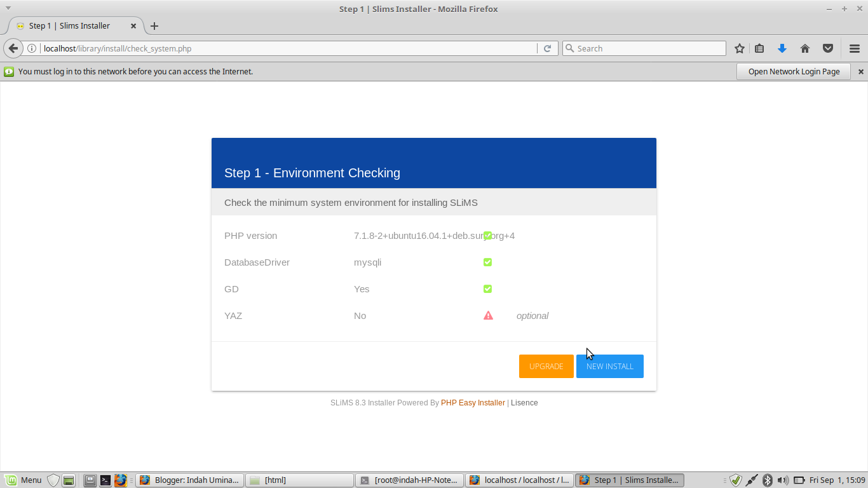Click the PHP version green check icon
The image size is (868, 488).
487,236
